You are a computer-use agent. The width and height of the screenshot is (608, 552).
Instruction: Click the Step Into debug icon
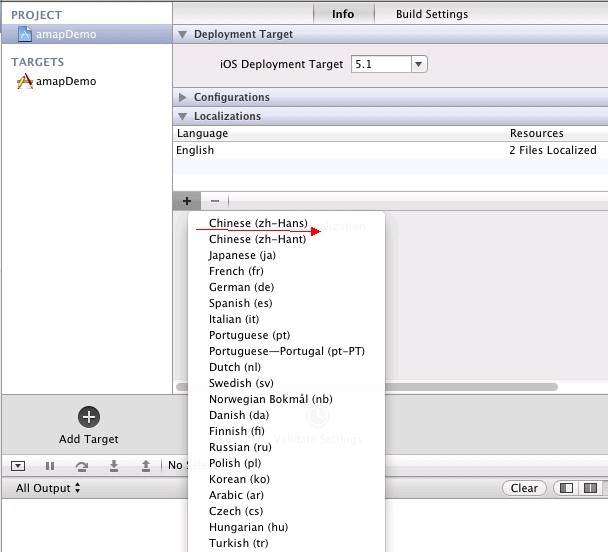pos(114,466)
